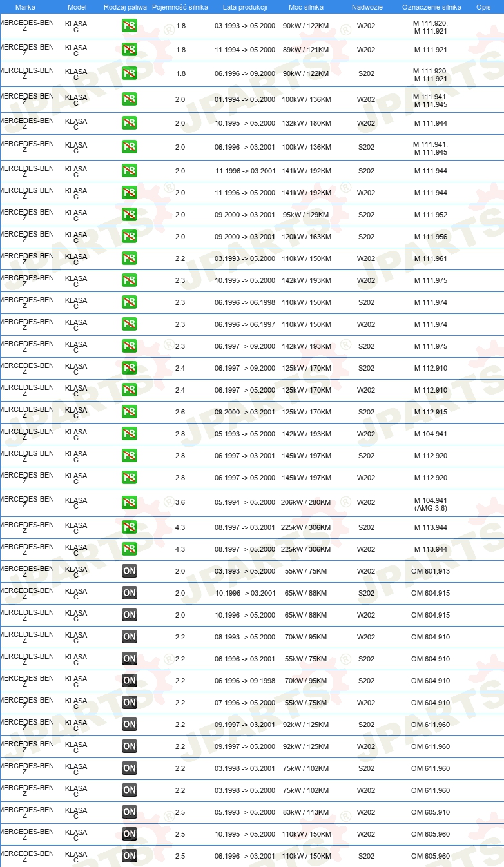
Task: Click the 2.6 engine capacity cell
Action: point(180,412)
